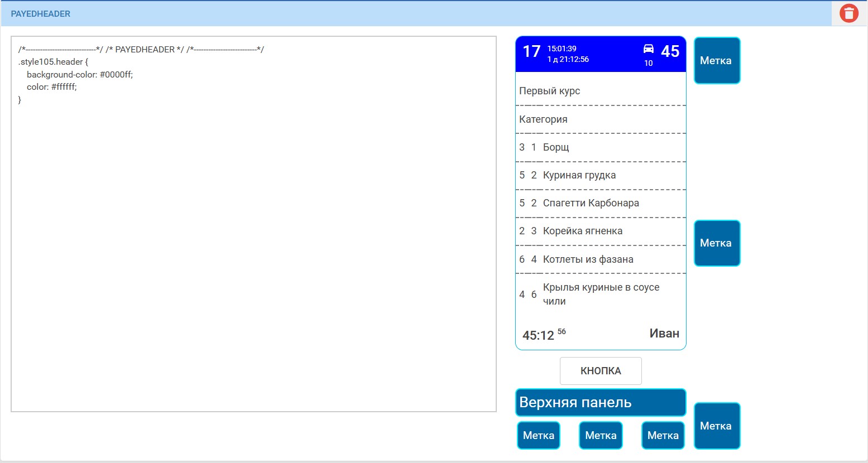The image size is (868, 463).
Task: Select the Категория row
Action: click(x=600, y=119)
